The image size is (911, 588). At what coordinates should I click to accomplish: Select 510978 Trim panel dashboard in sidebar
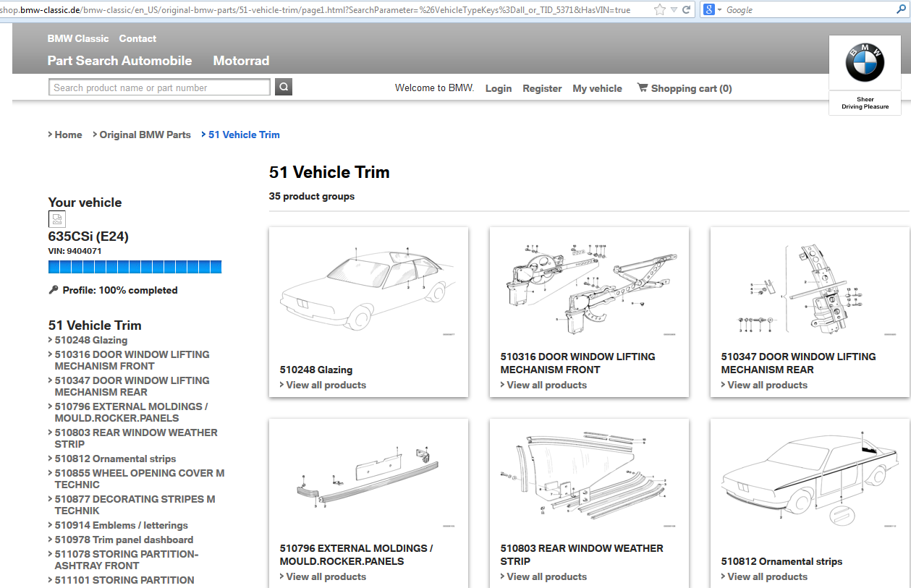pos(124,540)
